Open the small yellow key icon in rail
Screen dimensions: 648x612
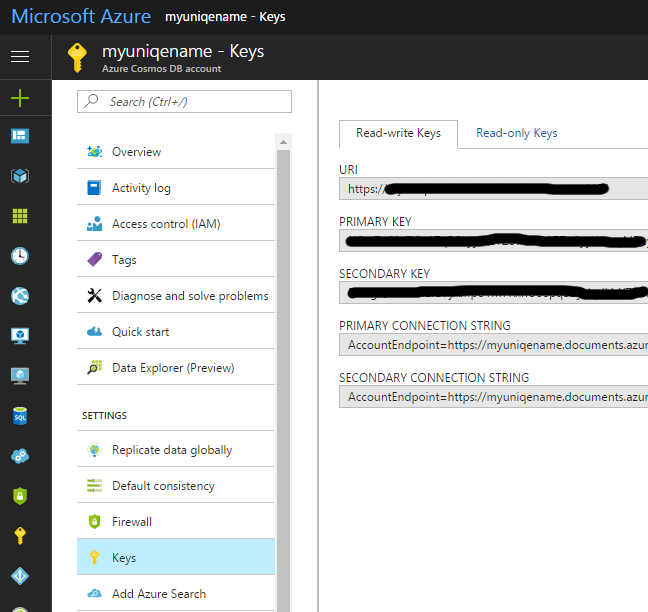pos(20,536)
